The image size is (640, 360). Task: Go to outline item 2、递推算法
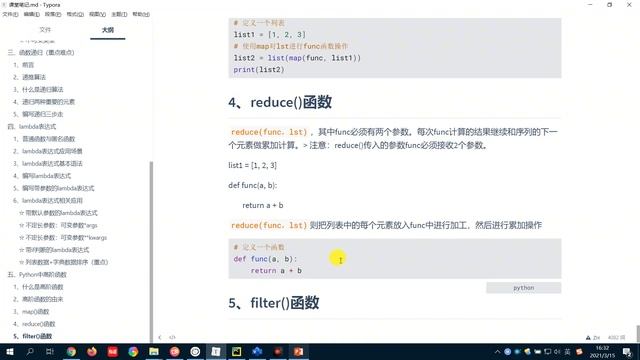pos(29,77)
